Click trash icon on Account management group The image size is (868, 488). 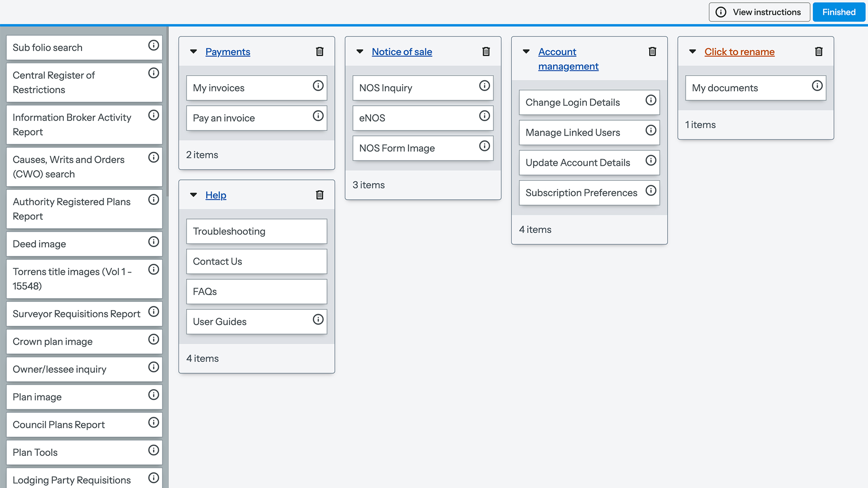[652, 52]
